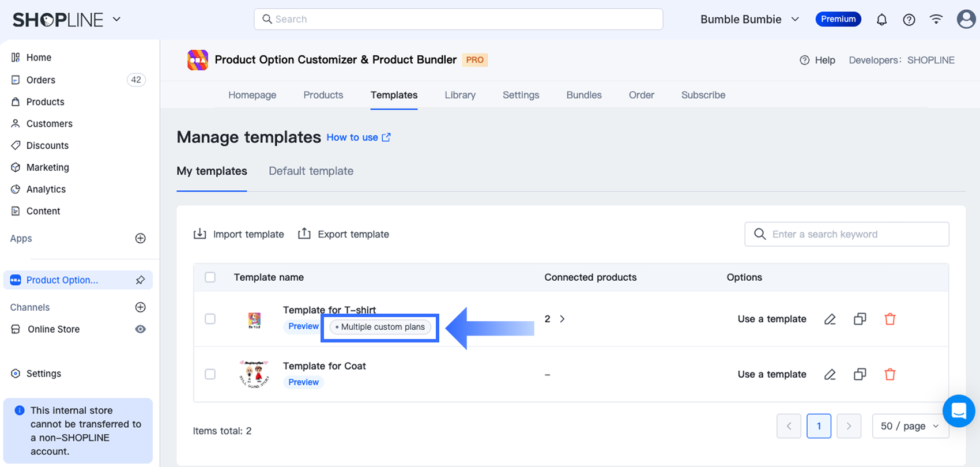
Task: Focus the template keyword search field
Action: [x=853, y=234]
